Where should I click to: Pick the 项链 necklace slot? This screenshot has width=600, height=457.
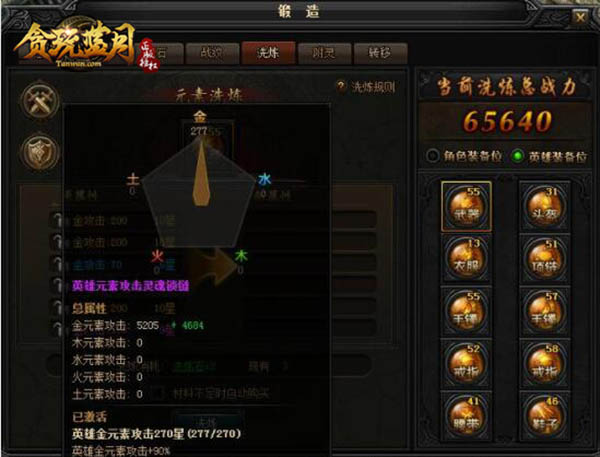tap(545, 259)
